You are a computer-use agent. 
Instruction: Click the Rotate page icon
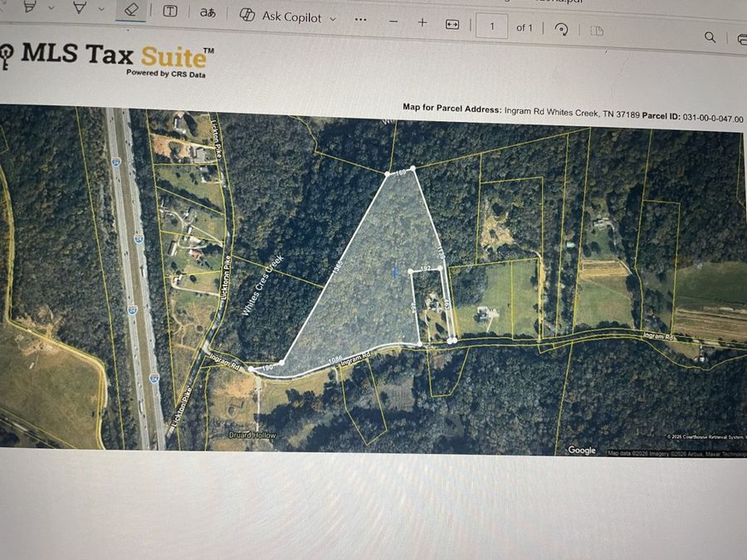(562, 30)
